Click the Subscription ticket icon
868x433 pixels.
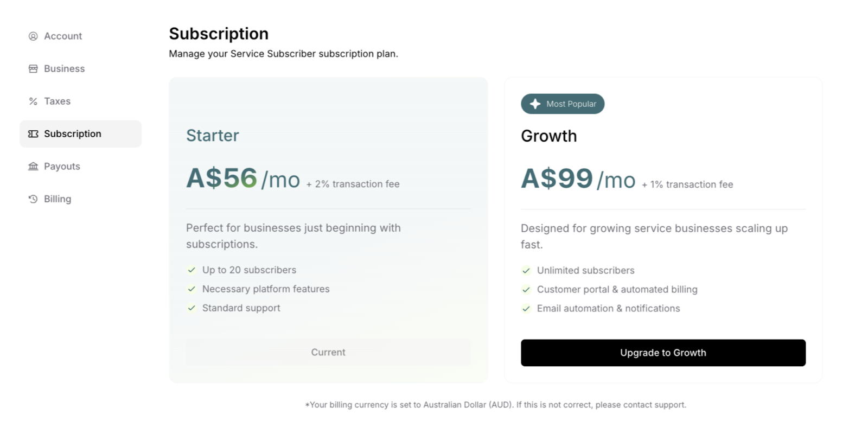coord(33,134)
